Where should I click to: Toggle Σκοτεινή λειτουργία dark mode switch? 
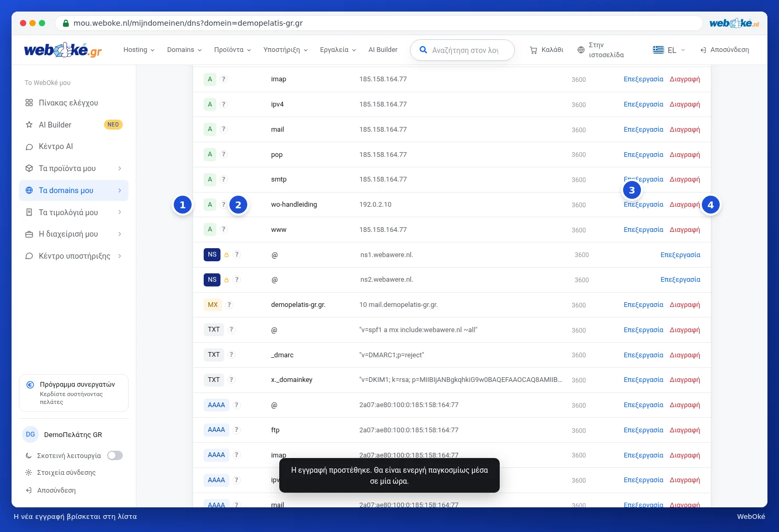(115, 455)
